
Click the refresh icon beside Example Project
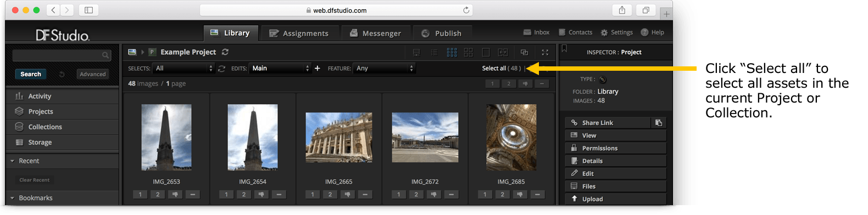[225, 52]
